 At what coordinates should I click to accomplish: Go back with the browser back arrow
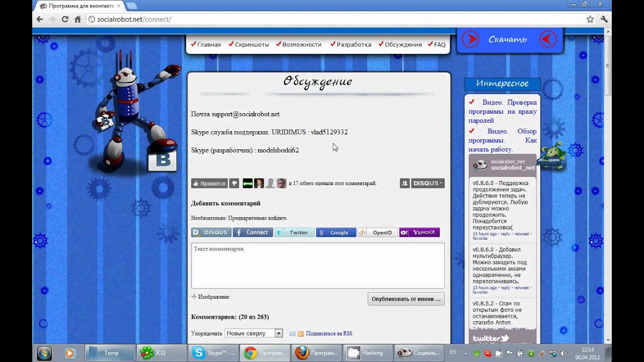(x=40, y=20)
